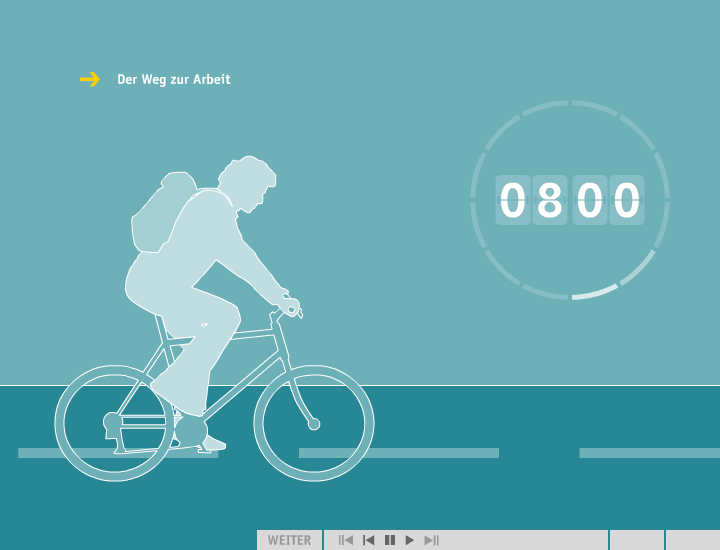Viewport: 720px width, 550px height.
Task: Click the yellow arrow beside the title
Action: [90, 79]
